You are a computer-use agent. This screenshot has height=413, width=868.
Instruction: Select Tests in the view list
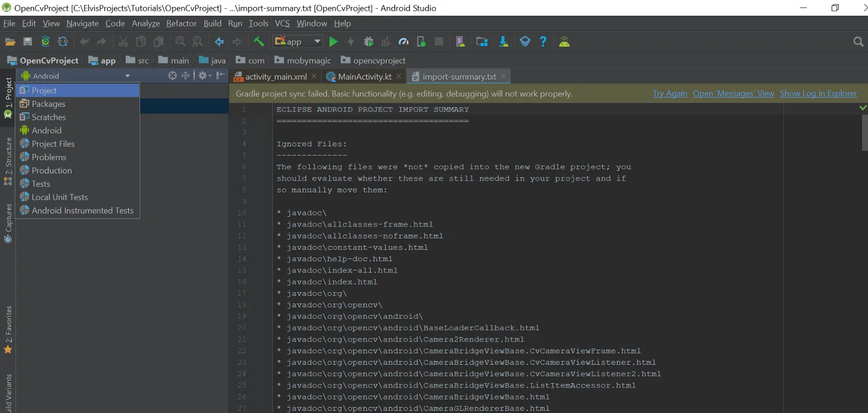pos(78,184)
